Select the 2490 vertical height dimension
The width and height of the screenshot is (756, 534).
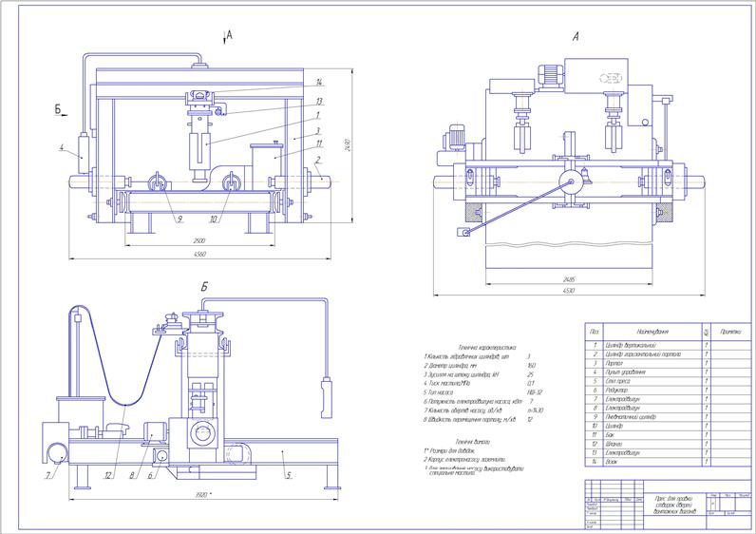pos(348,145)
